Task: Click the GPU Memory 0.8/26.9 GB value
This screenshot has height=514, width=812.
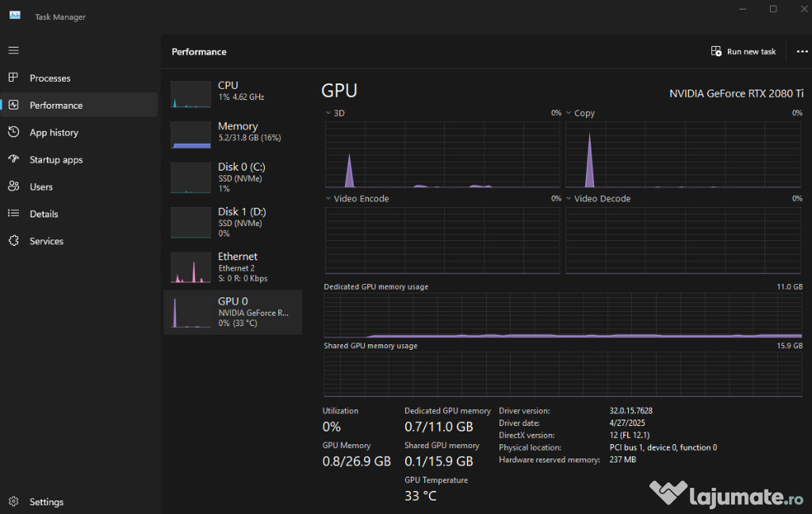Action: pos(356,461)
